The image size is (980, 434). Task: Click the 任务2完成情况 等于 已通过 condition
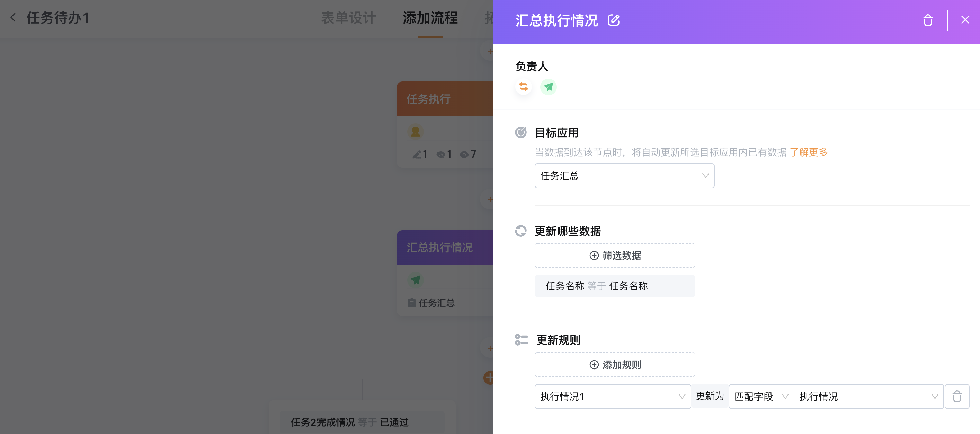(x=362, y=422)
